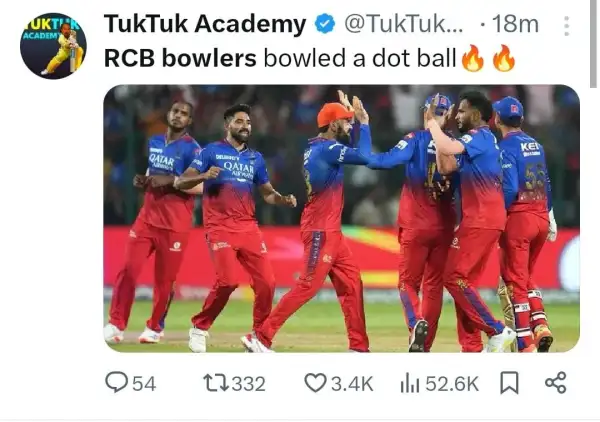Open TukTuk Academy profile picture

click(x=53, y=46)
